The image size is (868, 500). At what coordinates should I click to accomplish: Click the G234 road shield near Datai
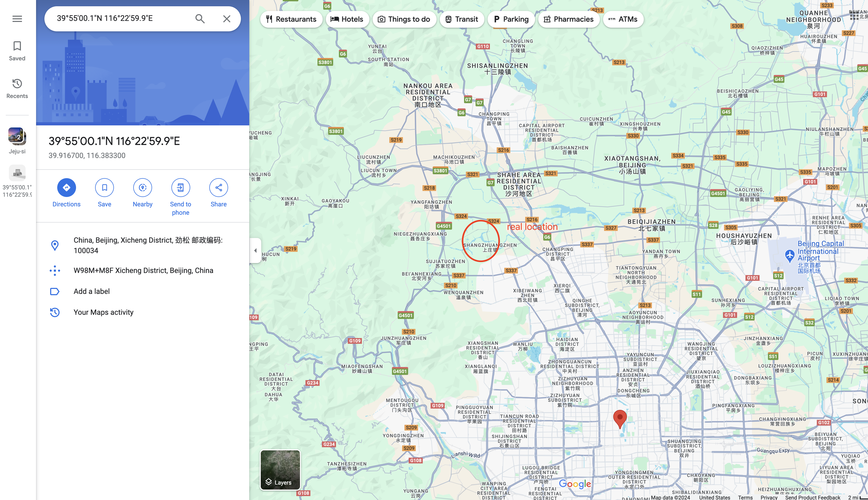point(312,382)
